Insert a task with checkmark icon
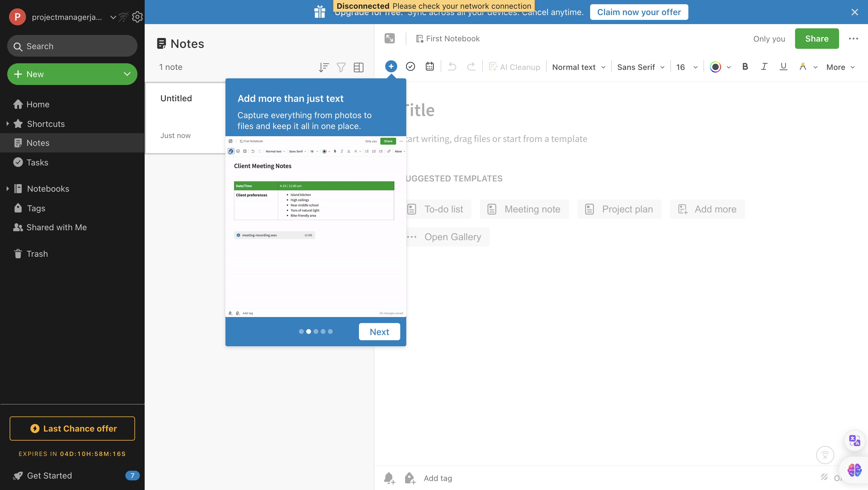This screenshot has height=490, width=868. (x=410, y=66)
